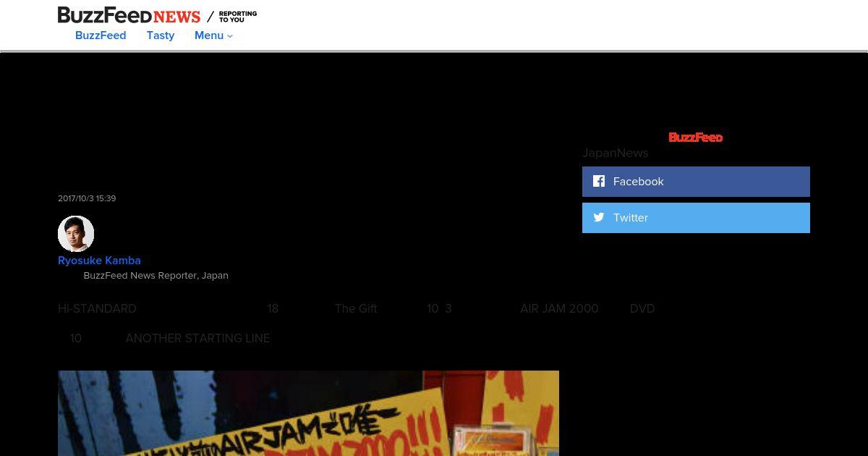Screen dimensions: 868x456
Task: Click the 'Reporting To You' tagline
Action: click(x=238, y=17)
